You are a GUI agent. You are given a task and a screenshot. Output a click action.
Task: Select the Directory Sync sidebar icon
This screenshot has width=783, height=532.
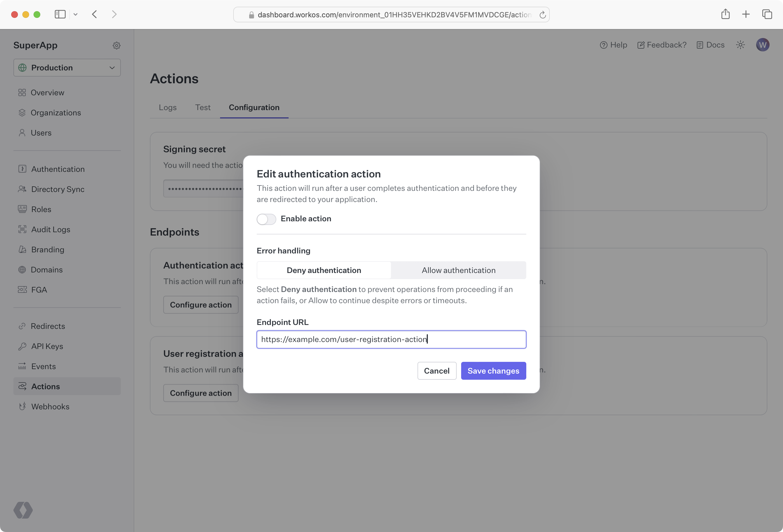pos(22,189)
